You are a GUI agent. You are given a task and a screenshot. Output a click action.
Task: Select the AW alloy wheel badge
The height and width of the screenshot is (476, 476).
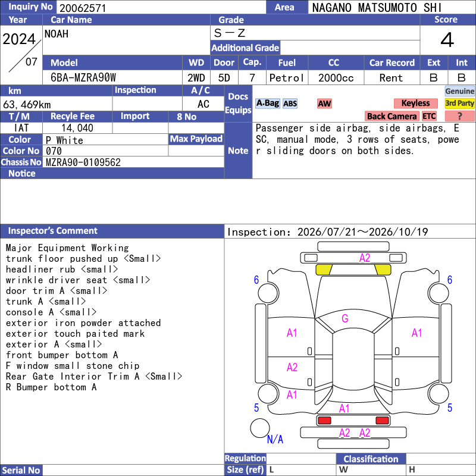tap(324, 104)
